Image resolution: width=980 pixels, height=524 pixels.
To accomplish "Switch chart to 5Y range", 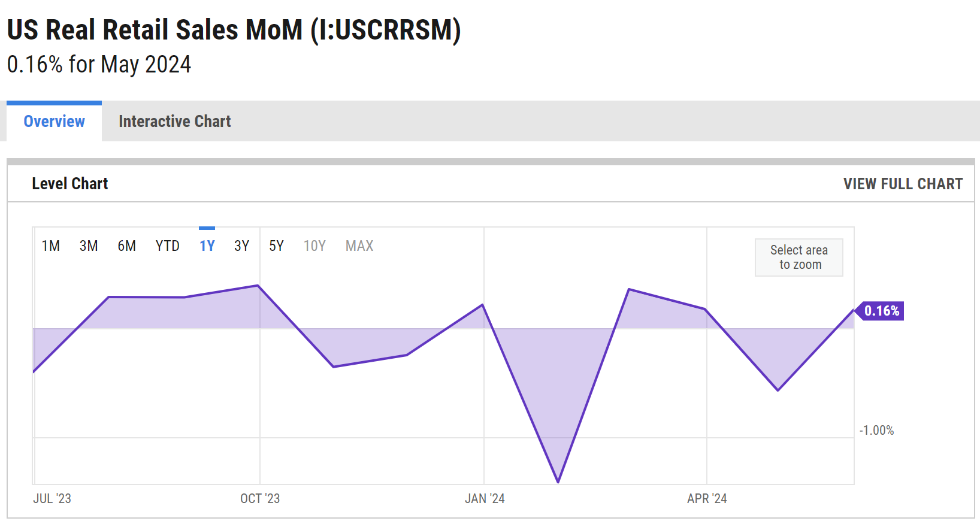I will [276, 246].
